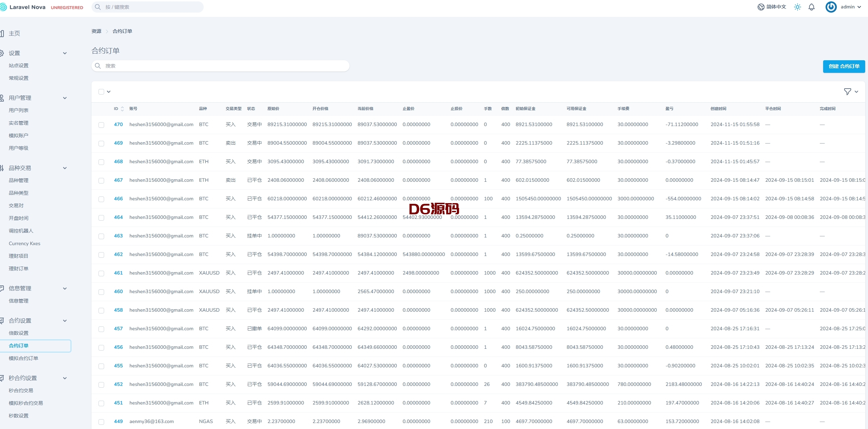Select checkbox for order 468
The image size is (868, 429).
tap(101, 162)
